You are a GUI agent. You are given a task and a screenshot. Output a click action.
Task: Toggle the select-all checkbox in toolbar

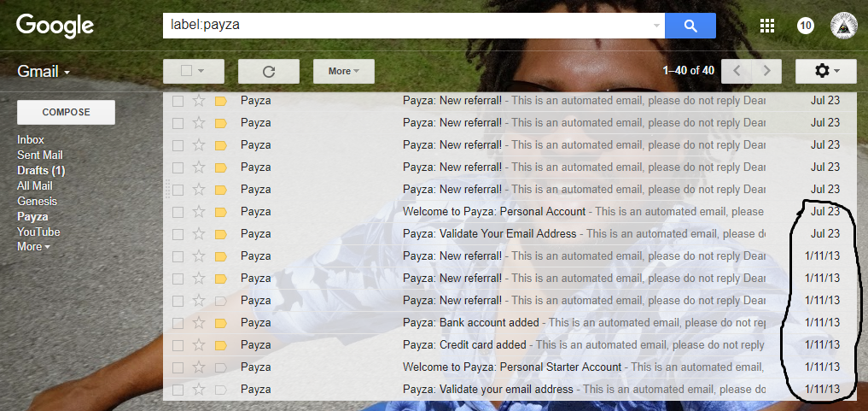tap(187, 71)
